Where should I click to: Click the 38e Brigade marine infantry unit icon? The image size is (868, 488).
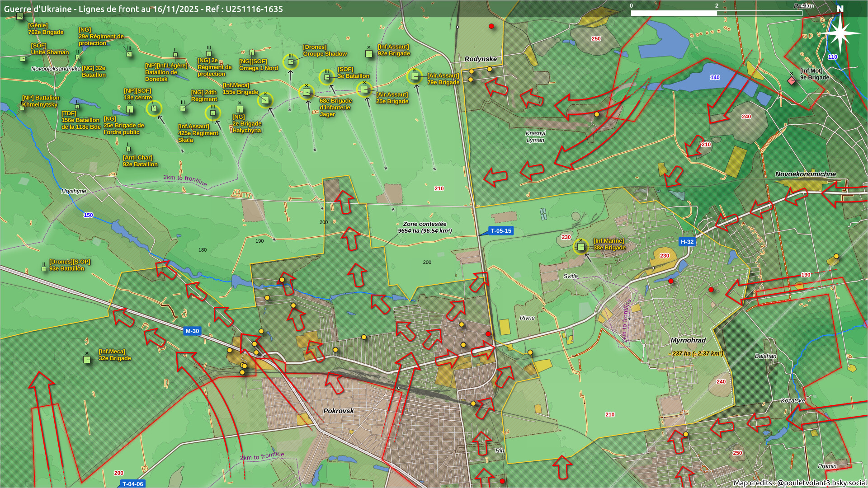point(580,247)
